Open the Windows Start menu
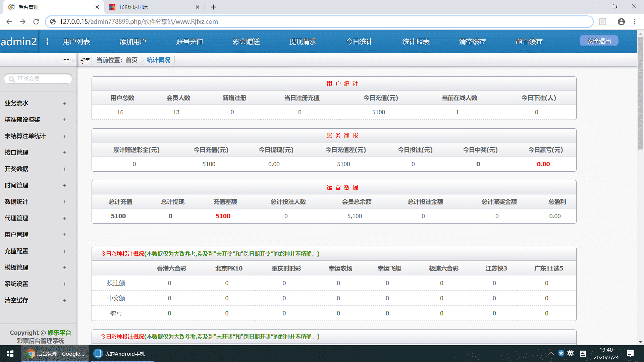Image resolution: width=644 pixels, height=362 pixels. [x=10, y=354]
